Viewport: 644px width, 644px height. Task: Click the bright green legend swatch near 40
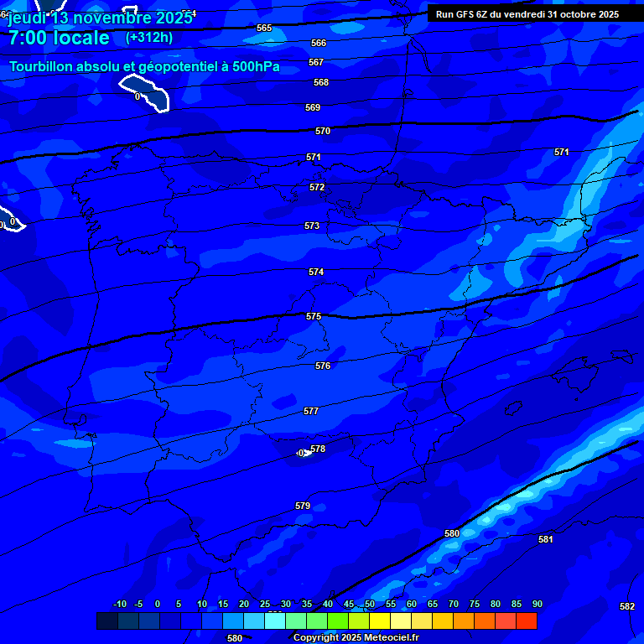click(338, 621)
